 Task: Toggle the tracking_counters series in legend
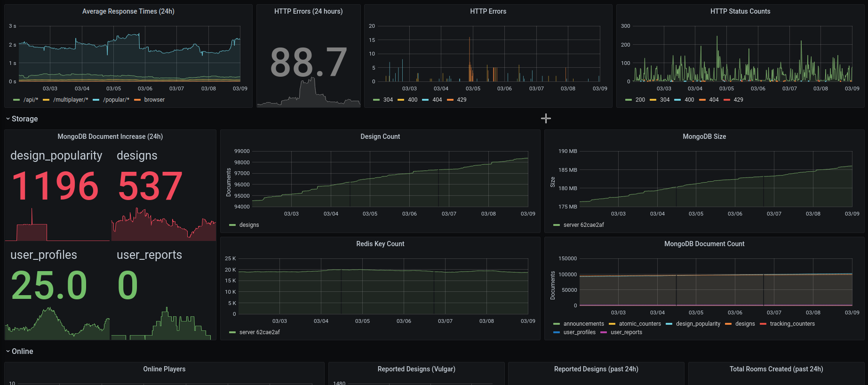click(x=792, y=324)
